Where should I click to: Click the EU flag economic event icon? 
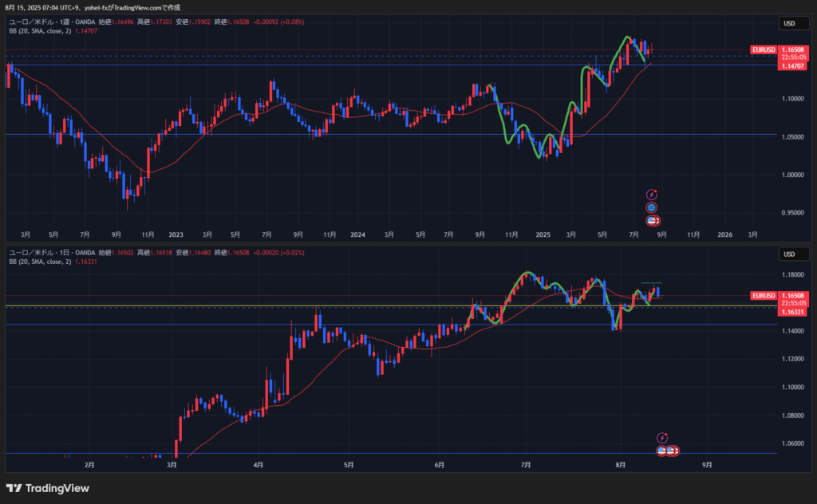coord(652,207)
